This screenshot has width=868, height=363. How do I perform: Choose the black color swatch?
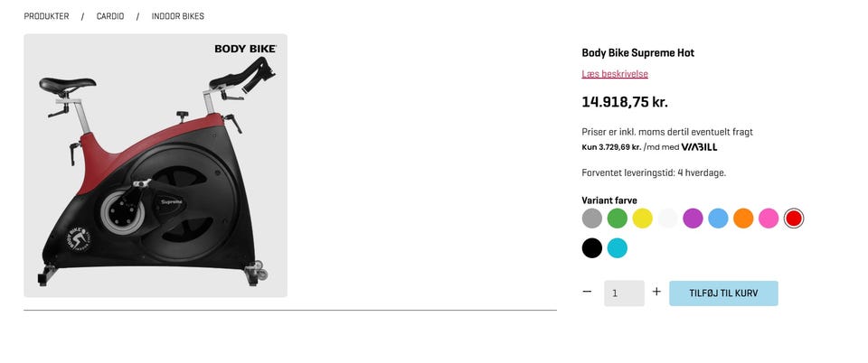coord(591,248)
